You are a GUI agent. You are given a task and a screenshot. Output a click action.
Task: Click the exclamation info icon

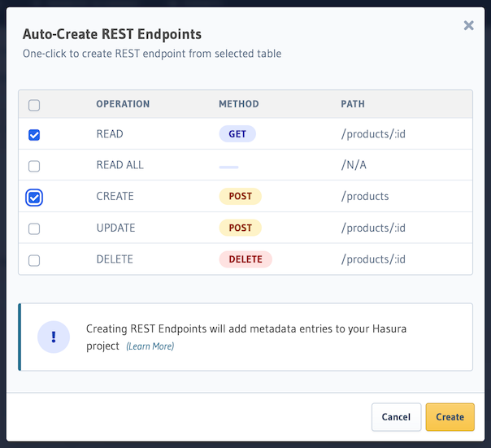54,337
